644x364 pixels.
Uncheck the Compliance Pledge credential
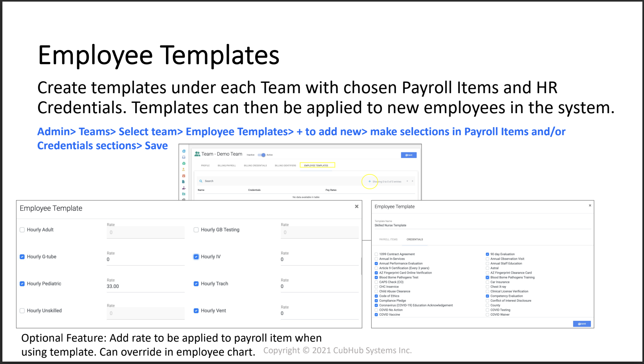click(376, 301)
